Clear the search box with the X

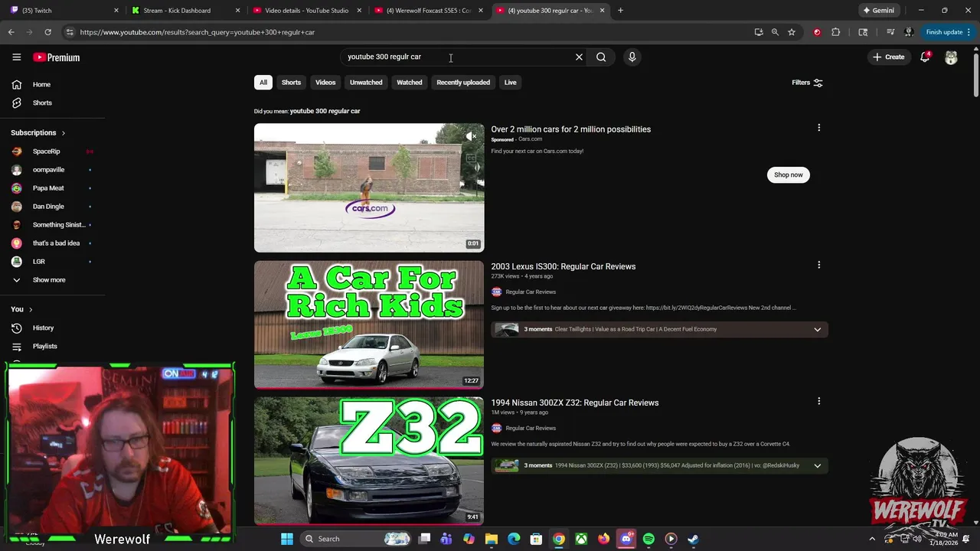point(579,57)
